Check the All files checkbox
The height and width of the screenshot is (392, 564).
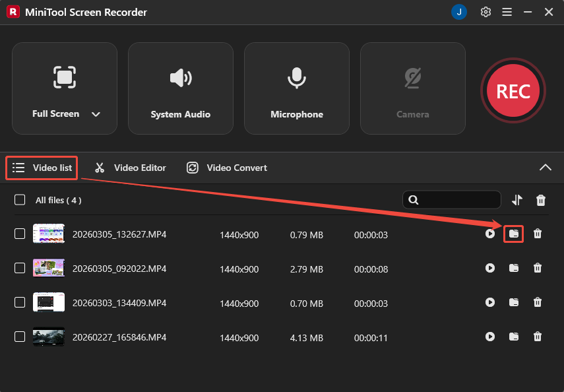pos(19,200)
